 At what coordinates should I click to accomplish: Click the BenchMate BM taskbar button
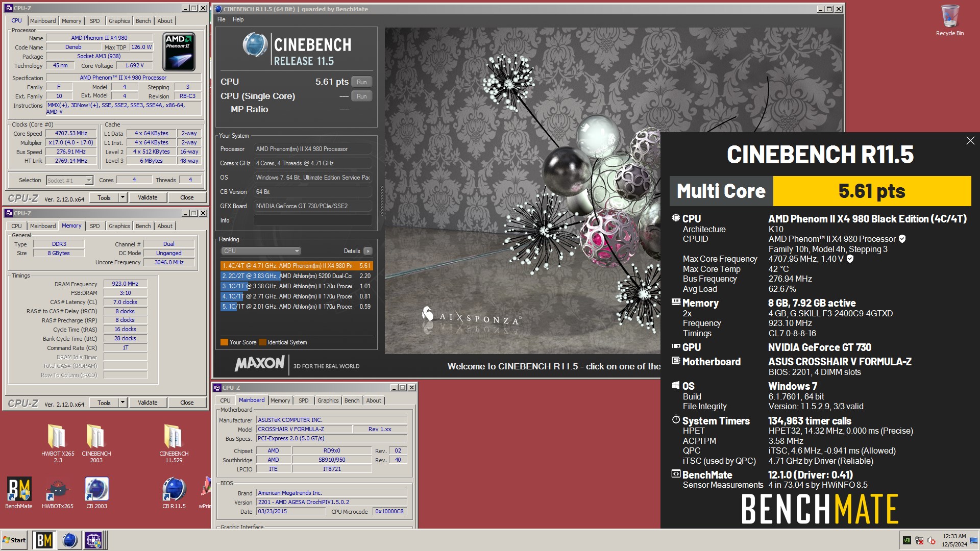click(x=44, y=540)
